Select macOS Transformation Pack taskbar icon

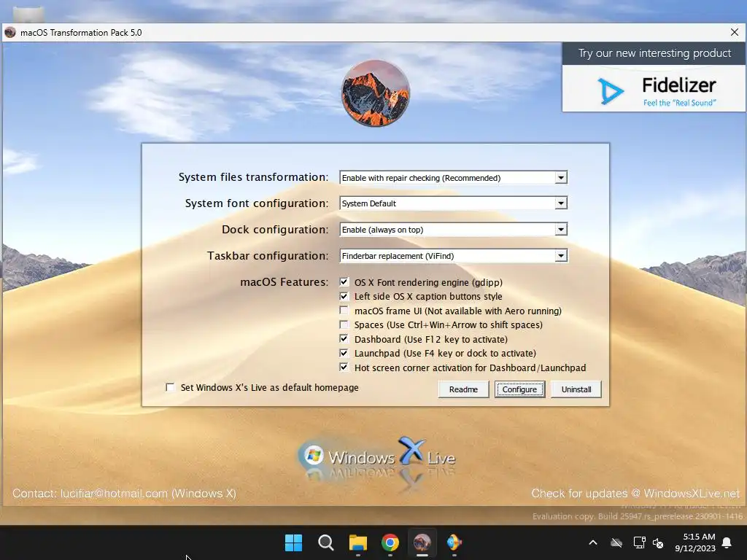(422, 542)
